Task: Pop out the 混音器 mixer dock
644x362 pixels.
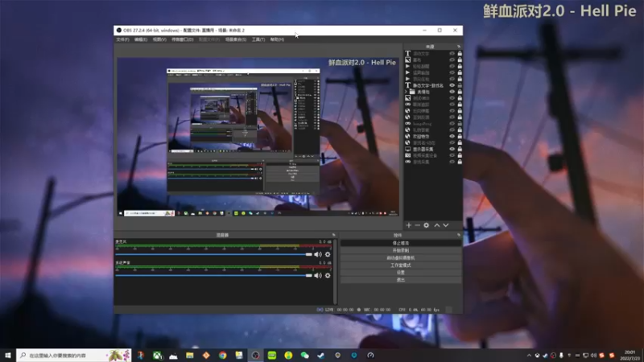Action: pos(333,235)
